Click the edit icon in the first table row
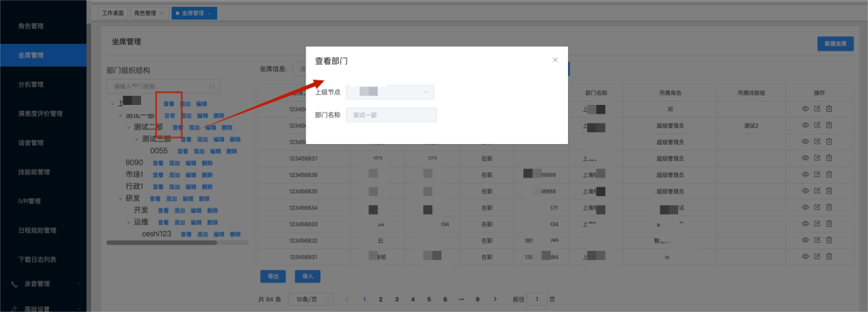 (817, 109)
